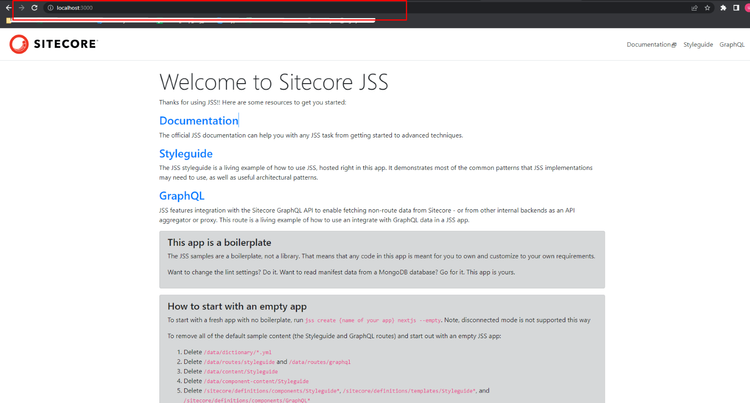
Task: Open the Extensions puzzle icon
Action: pos(723,8)
